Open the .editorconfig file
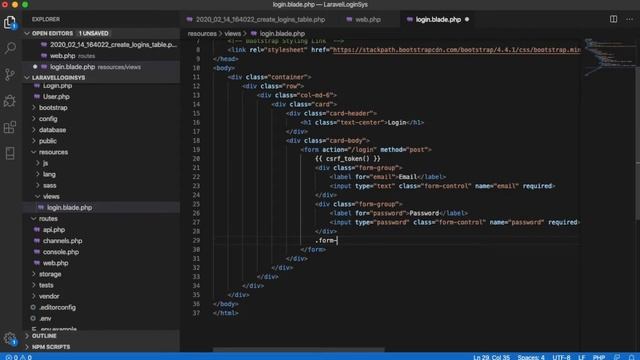Screen dimensions: 640x360 (57, 307)
